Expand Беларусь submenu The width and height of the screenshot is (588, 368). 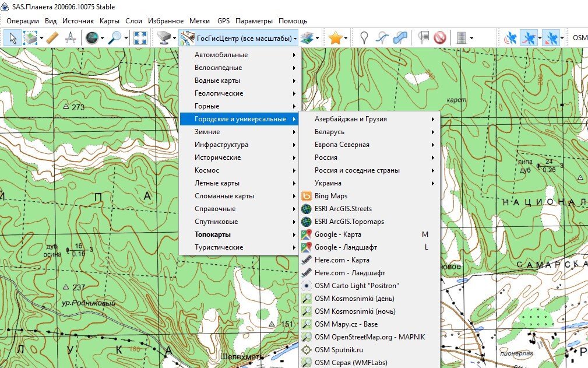[369, 132]
